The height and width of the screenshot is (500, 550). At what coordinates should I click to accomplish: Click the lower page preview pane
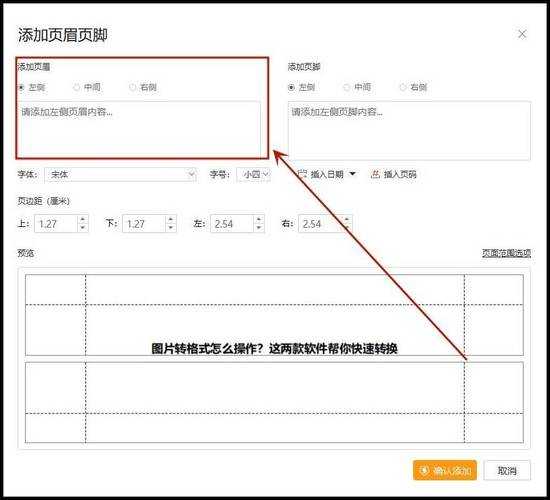(x=274, y=402)
